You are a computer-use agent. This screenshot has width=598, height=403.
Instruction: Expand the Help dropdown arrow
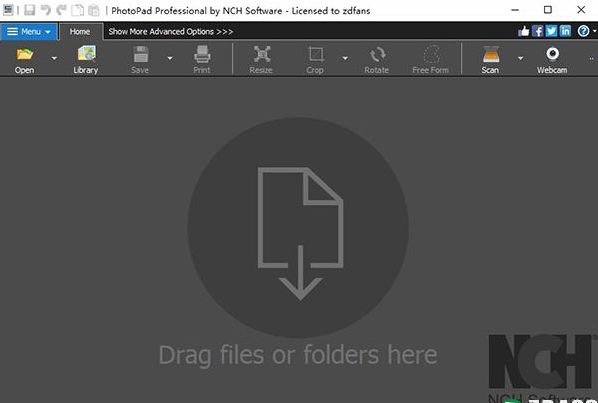pyautogui.click(x=594, y=32)
